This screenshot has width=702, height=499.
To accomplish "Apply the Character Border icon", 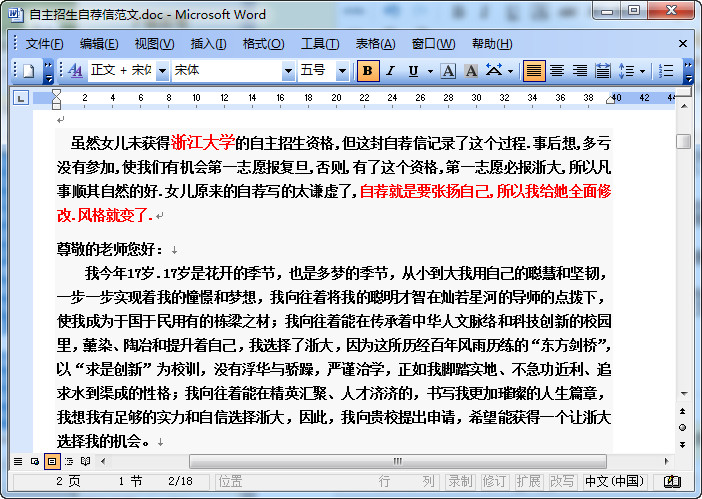I will (x=448, y=71).
